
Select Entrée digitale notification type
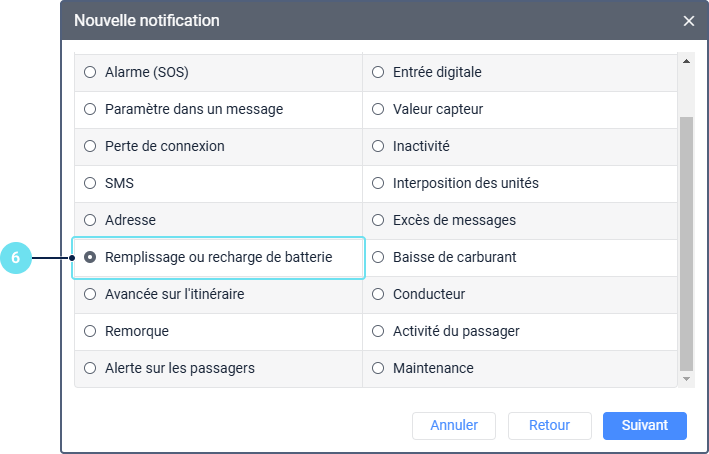pyautogui.click(x=378, y=72)
